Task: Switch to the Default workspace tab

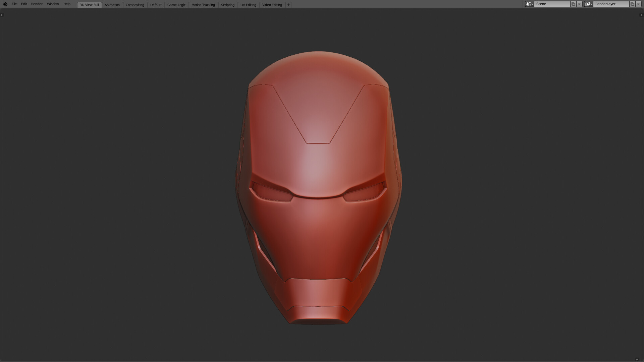Action: [156, 5]
